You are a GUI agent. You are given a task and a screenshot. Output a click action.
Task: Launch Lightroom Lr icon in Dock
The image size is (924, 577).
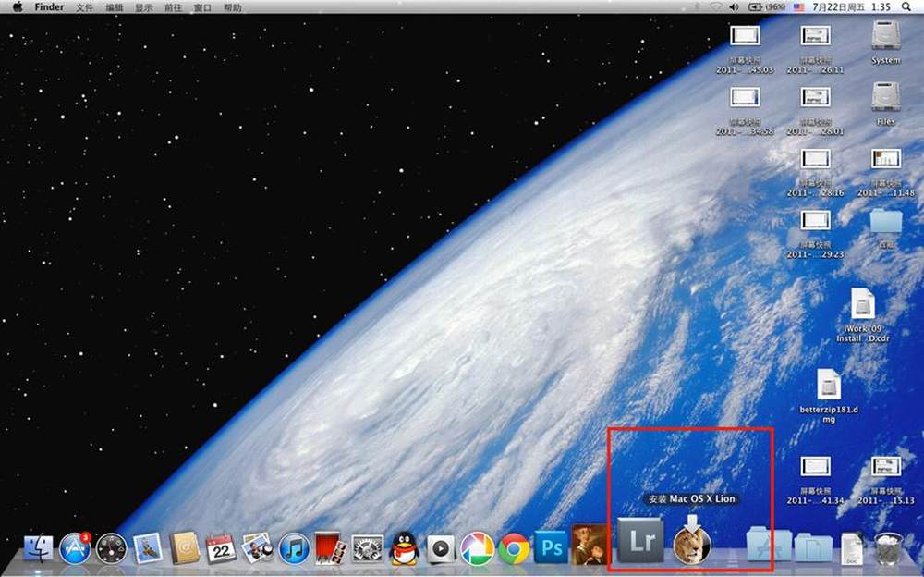coord(640,540)
